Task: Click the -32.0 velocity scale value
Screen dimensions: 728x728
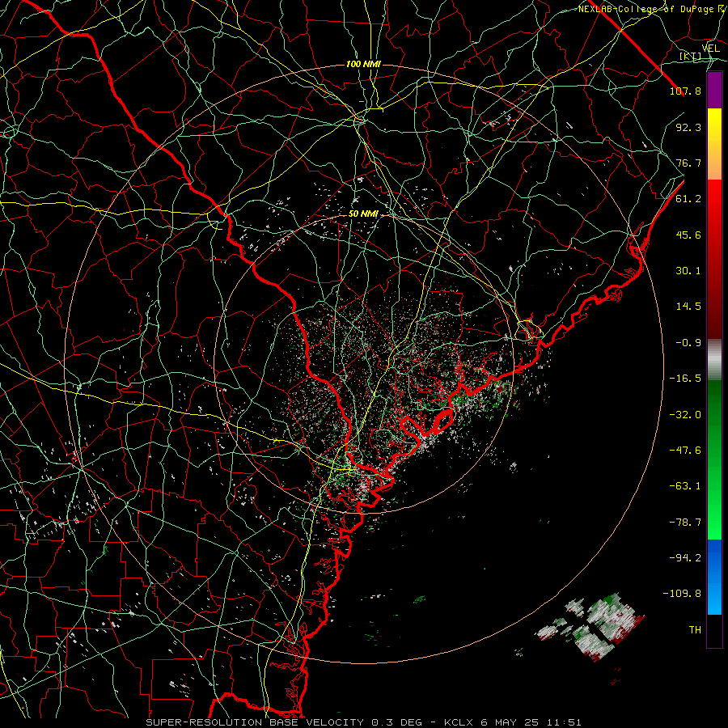Action: pos(685,415)
